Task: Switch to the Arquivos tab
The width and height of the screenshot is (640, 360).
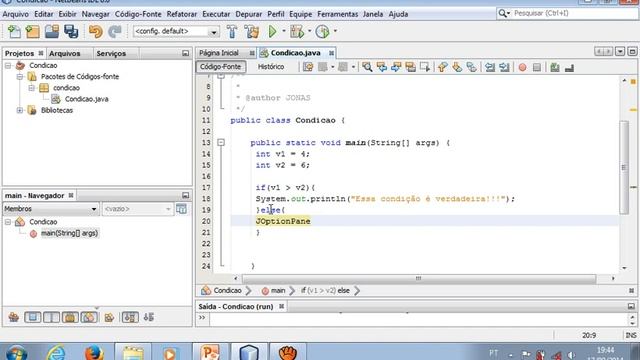Action: (64, 53)
